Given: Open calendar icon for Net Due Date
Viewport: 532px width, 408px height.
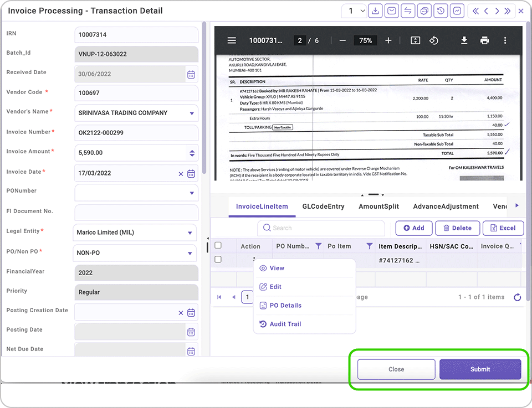Looking at the screenshot, I should coord(191,352).
